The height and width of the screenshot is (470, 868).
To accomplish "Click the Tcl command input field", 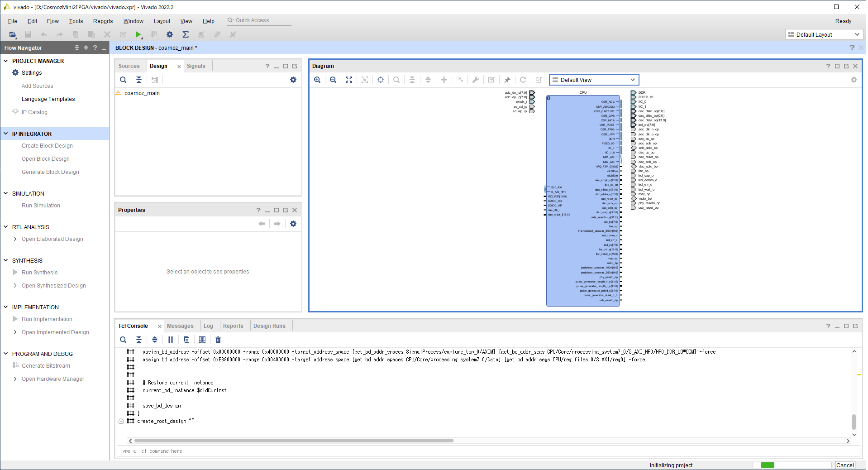I will (x=488, y=451).
